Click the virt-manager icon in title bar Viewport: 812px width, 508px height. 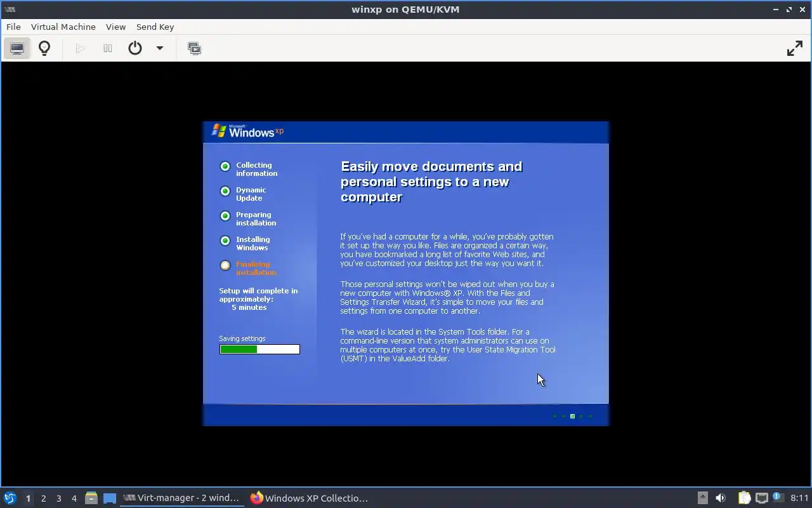10,10
